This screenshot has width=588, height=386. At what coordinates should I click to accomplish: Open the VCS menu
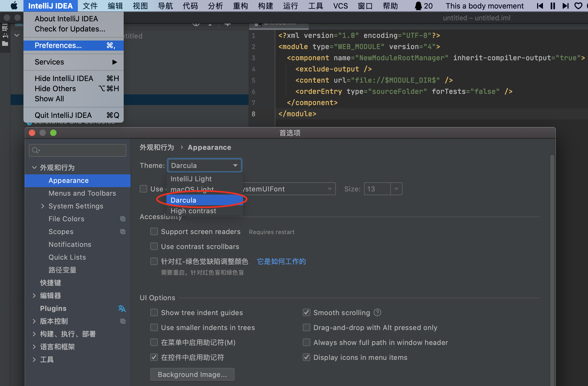pyautogui.click(x=340, y=6)
